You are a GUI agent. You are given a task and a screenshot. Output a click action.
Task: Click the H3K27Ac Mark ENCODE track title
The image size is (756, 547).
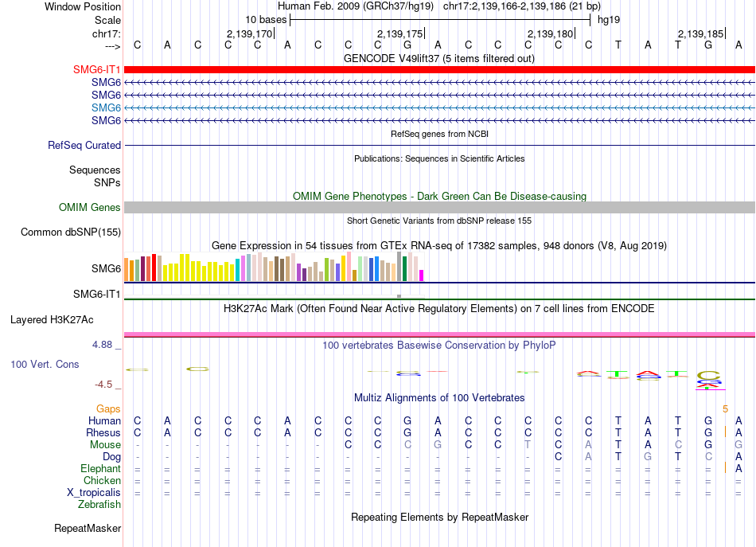coord(439,309)
